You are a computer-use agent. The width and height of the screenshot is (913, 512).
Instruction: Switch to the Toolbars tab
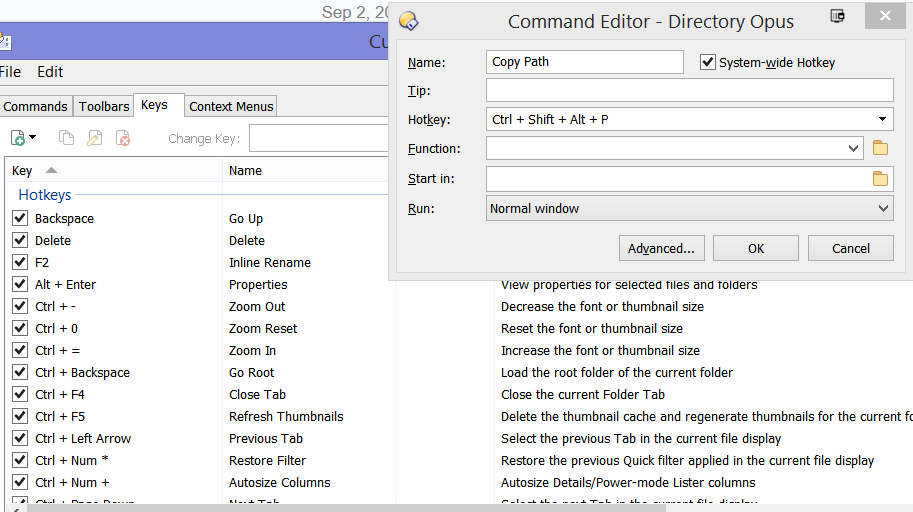point(104,107)
